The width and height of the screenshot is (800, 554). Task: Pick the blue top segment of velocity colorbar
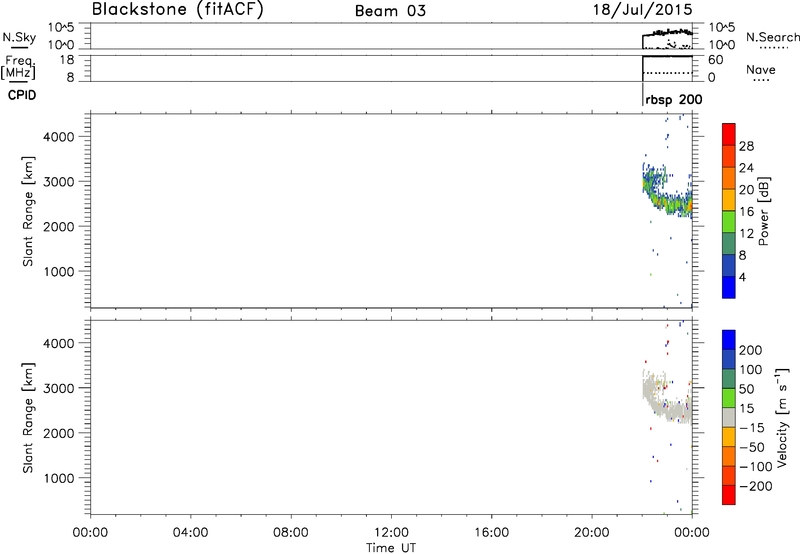pyautogui.click(x=729, y=340)
